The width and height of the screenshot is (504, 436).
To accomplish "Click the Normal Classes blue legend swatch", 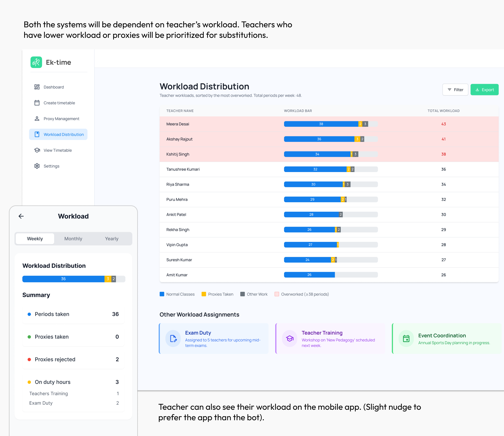I will [x=162, y=294].
